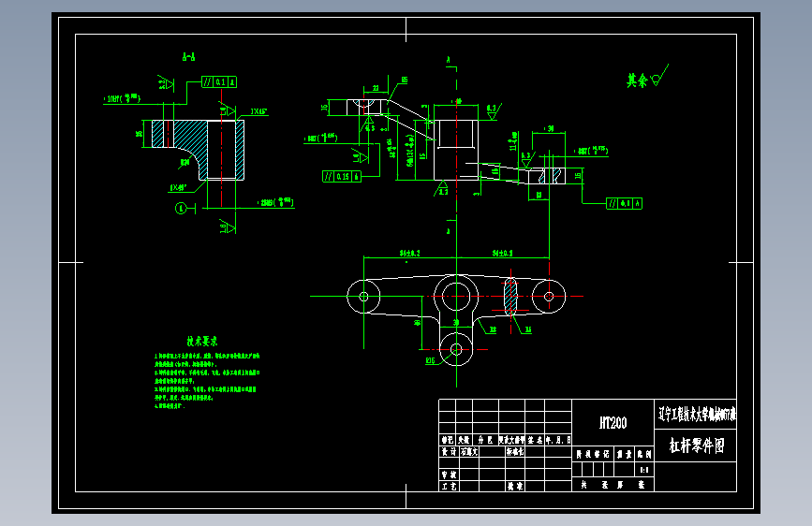812x526 pixels.
Task: Select the 比例 header cell
Action: [644, 454]
